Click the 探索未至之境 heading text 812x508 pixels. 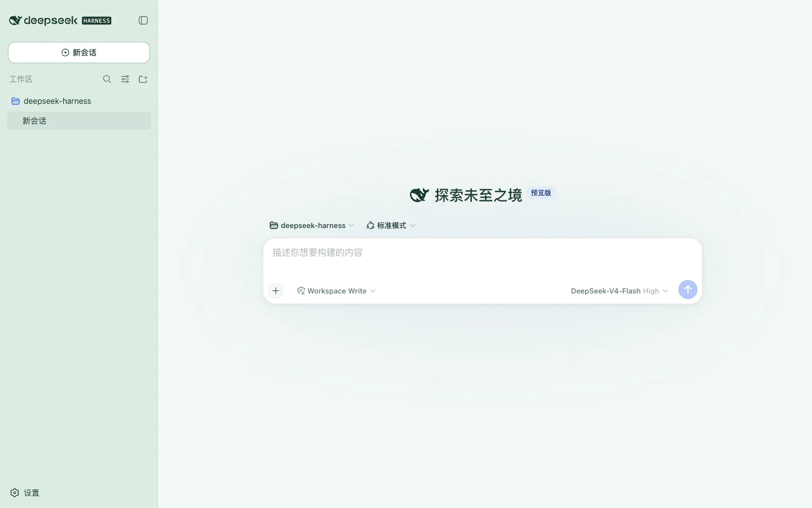point(478,195)
